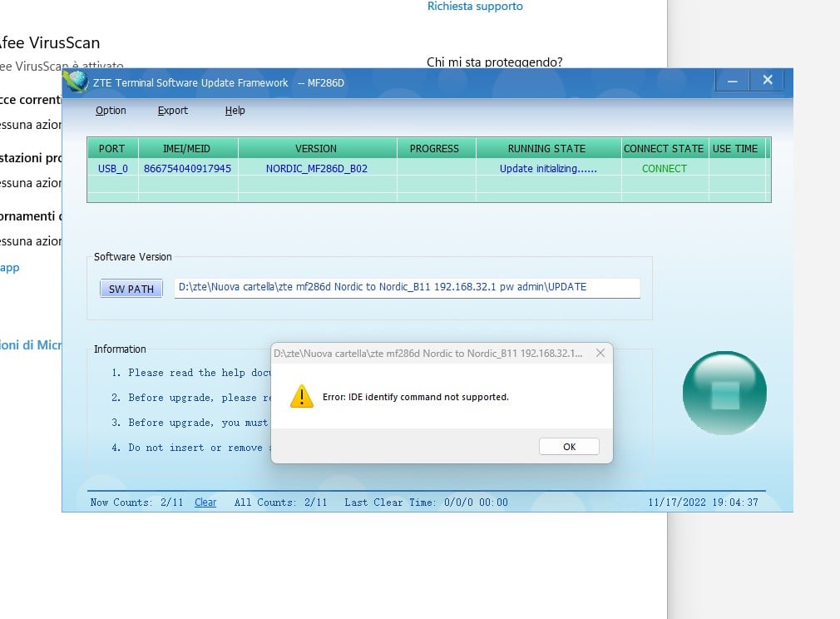Open the Help menu

coord(235,111)
